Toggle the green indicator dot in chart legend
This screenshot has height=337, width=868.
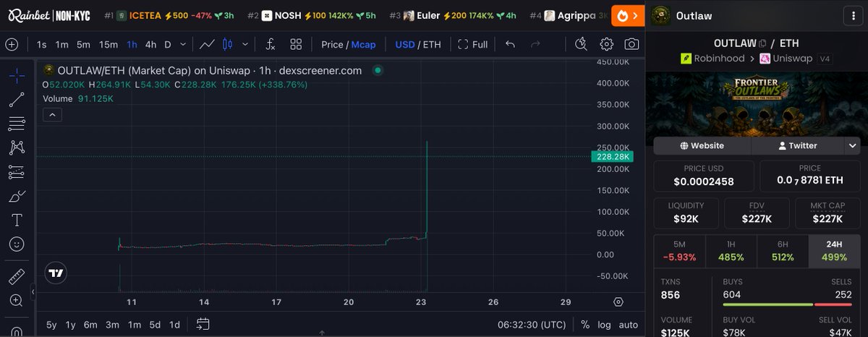click(x=377, y=71)
